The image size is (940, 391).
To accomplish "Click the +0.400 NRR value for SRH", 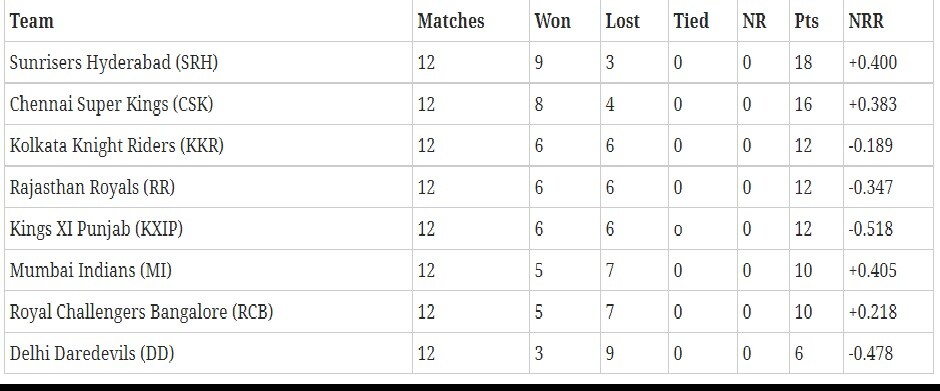I will 872,62.
